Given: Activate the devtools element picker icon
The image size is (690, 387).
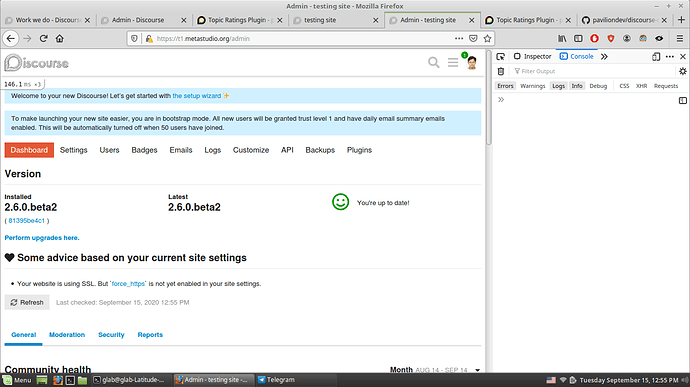Looking at the screenshot, I should pyautogui.click(x=500, y=56).
